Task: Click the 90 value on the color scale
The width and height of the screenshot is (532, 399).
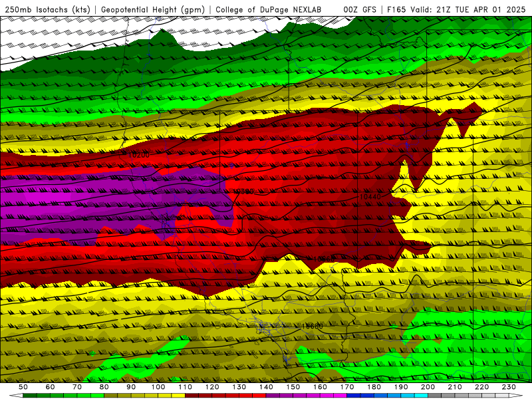Action: [x=131, y=387]
